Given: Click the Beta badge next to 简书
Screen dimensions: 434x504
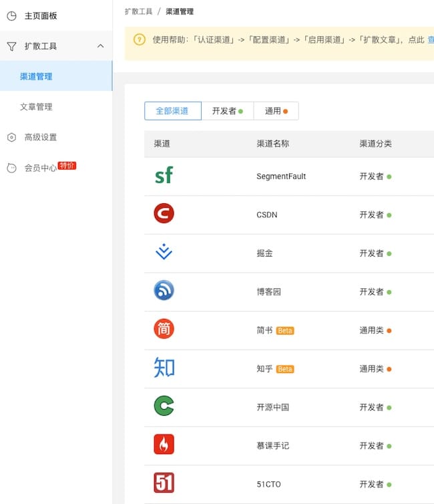Looking at the screenshot, I should point(285,331).
